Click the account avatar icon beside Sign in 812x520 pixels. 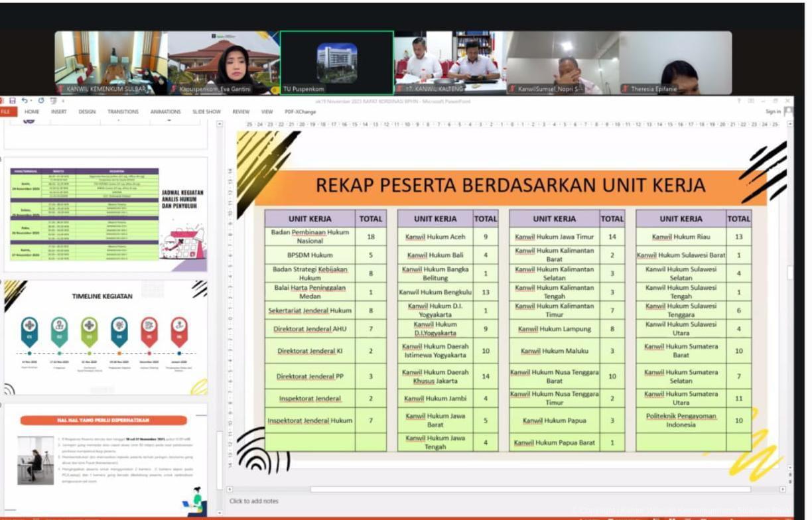tap(788, 111)
